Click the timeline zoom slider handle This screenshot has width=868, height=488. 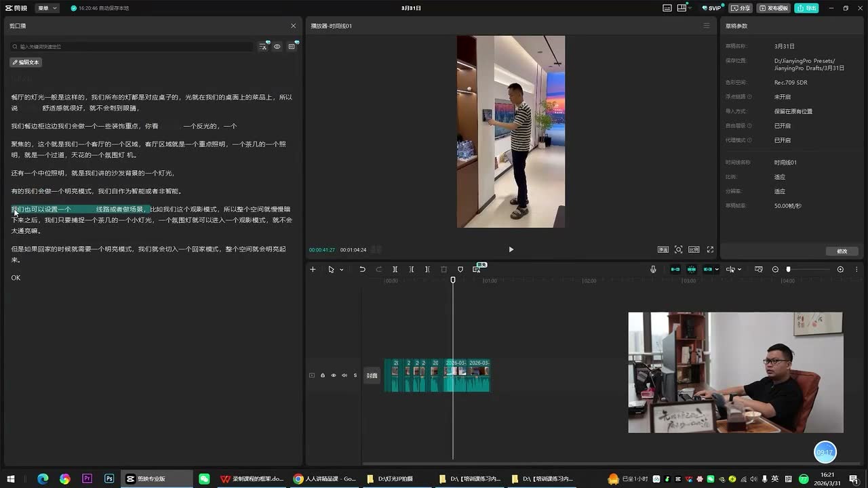pyautogui.click(x=788, y=269)
